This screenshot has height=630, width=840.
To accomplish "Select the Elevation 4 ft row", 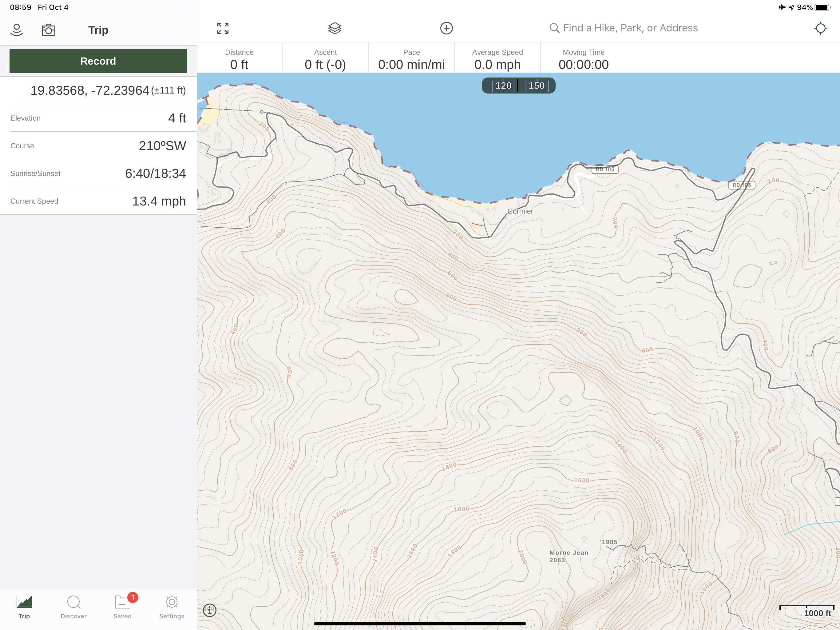I will coord(98,118).
